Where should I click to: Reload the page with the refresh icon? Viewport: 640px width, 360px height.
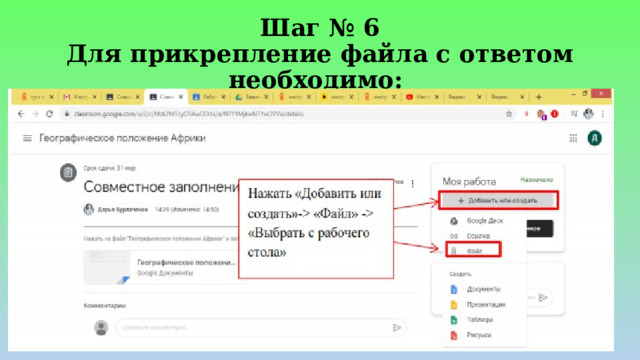click(49, 114)
